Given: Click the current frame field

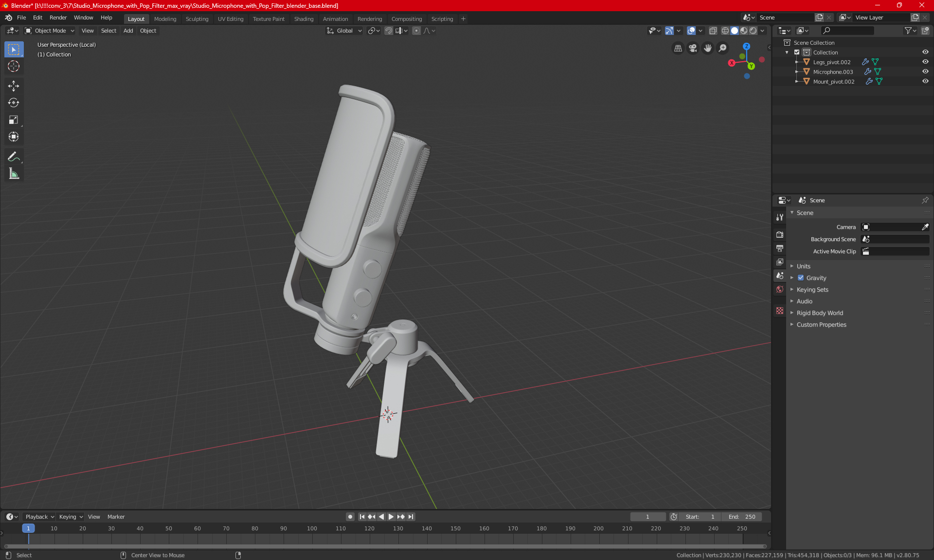Looking at the screenshot, I should pos(647,517).
